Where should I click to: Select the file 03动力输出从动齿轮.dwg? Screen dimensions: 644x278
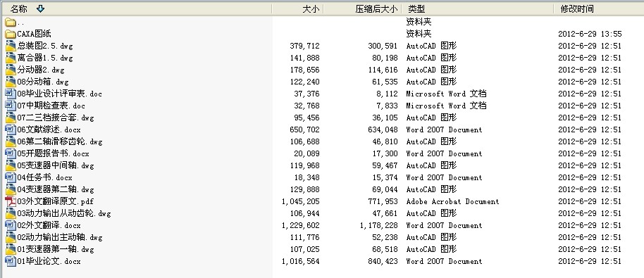click(64, 214)
